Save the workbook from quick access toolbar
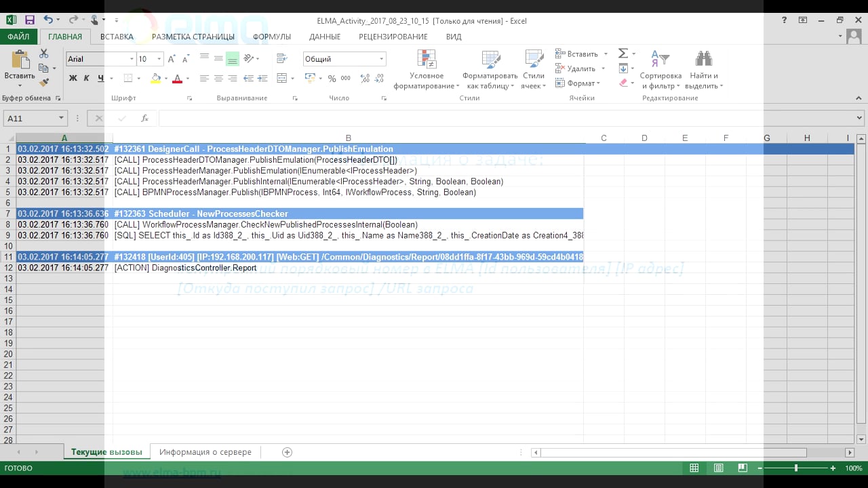Viewport: 868px width, 488px height. pos(30,20)
